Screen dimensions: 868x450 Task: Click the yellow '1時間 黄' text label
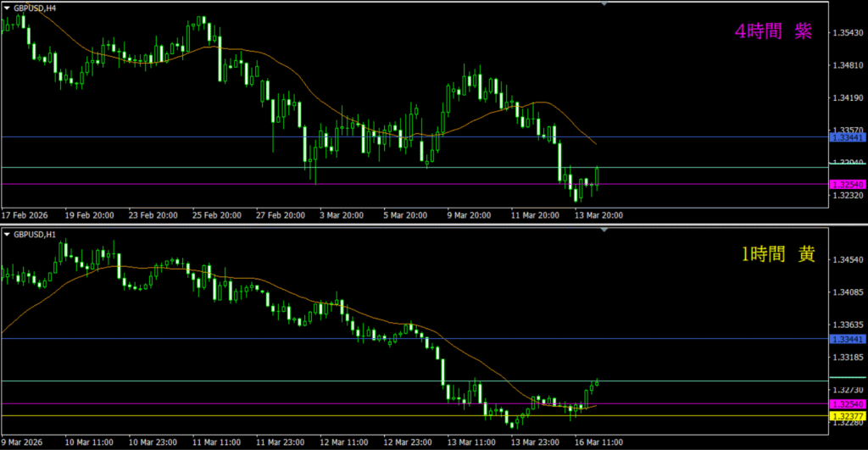point(776,254)
